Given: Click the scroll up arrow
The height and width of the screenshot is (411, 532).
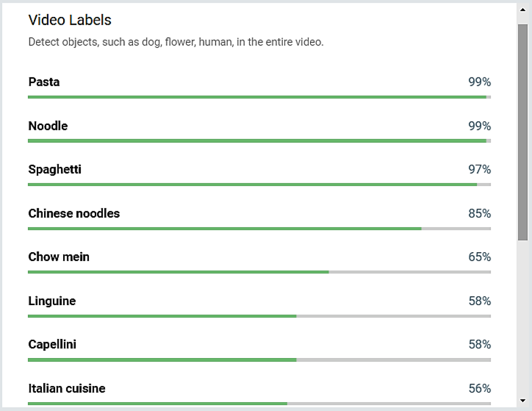Looking at the screenshot, I should [523, 8].
